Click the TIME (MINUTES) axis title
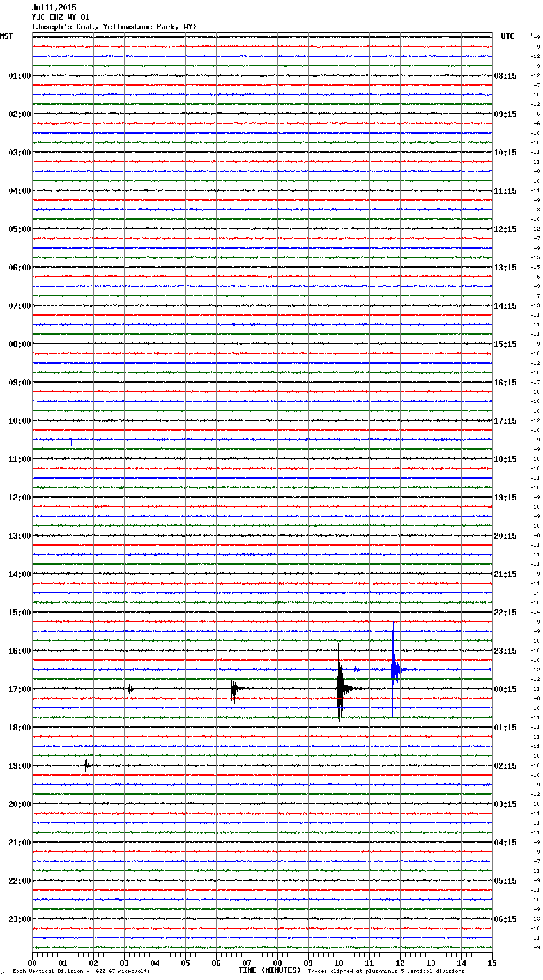The width and height of the screenshot is (543, 980). coord(270,970)
